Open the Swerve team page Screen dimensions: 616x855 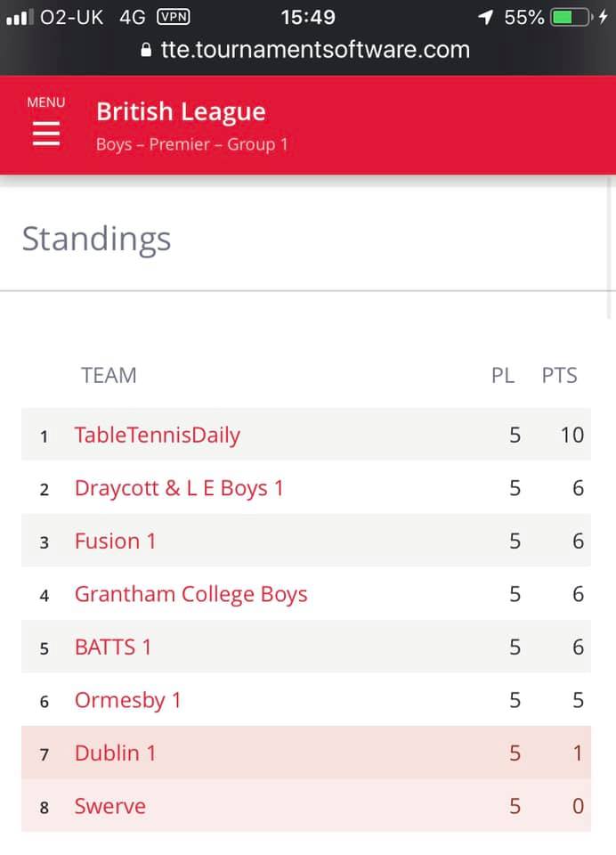click(x=109, y=806)
